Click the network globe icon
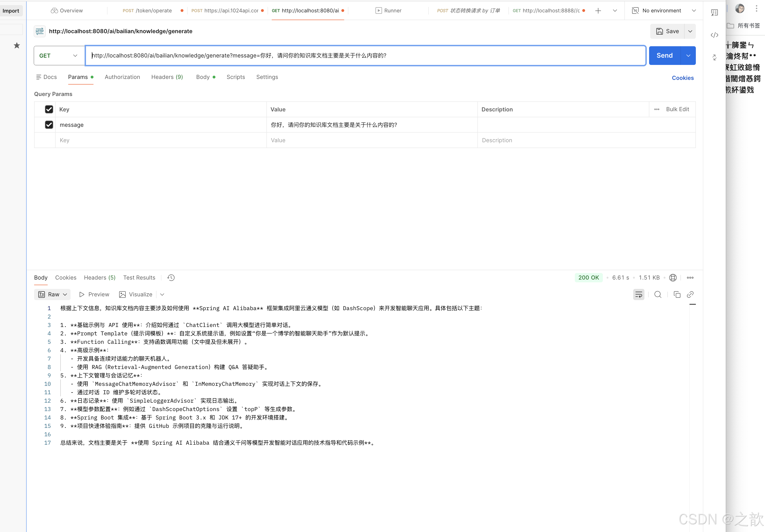Image resolution: width=765 pixels, height=532 pixels. [673, 278]
